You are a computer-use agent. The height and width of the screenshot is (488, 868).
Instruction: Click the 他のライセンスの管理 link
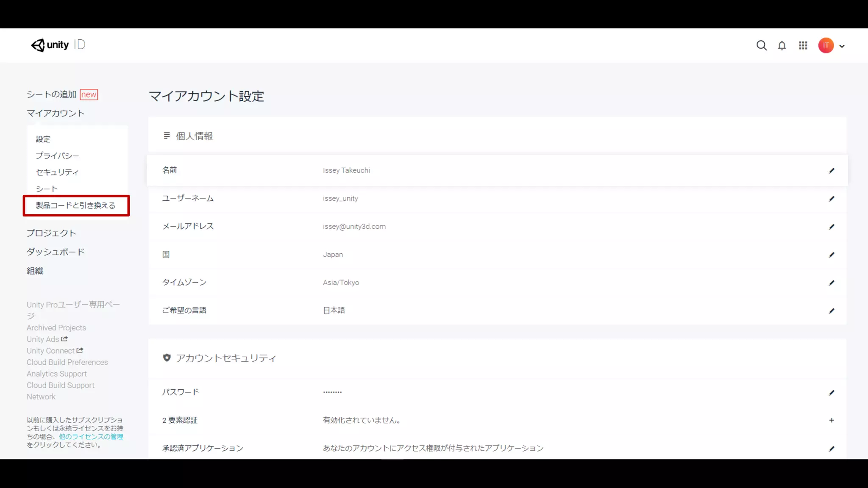[91, 436]
